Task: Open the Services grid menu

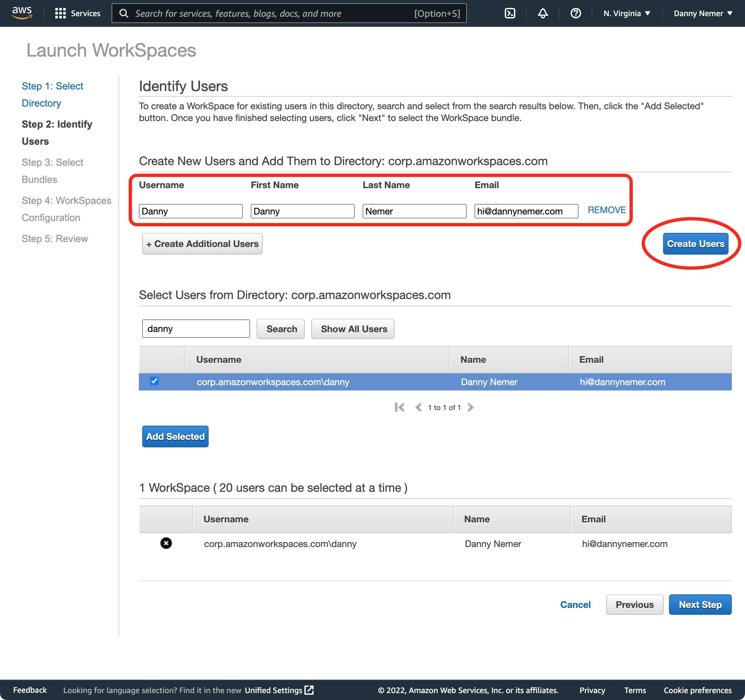Action: click(x=60, y=13)
